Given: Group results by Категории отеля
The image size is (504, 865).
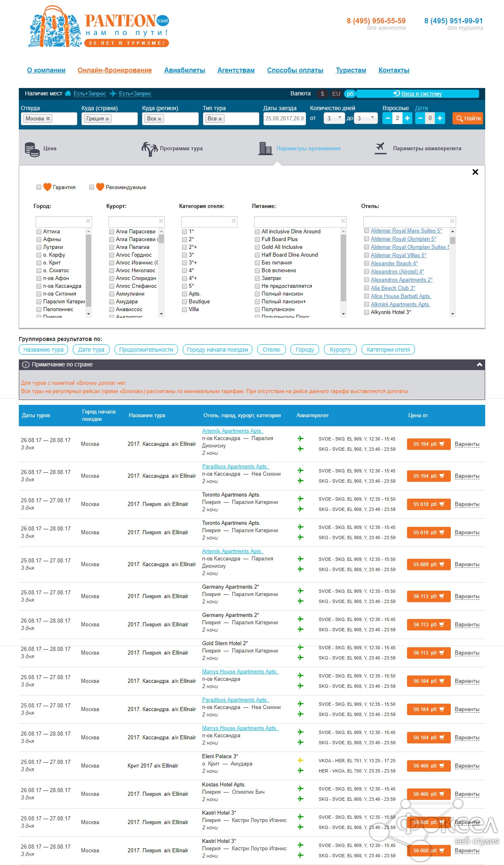Looking at the screenshot, I should (x=388, y=350).
